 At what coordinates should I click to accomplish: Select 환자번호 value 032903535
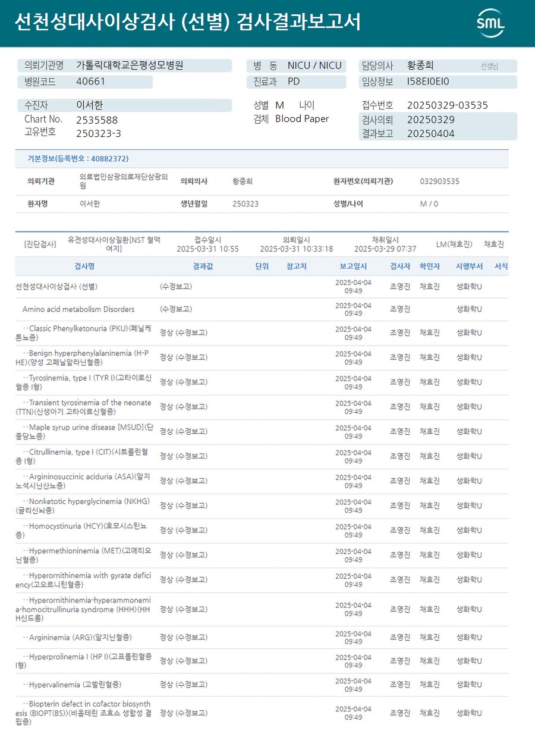pyautogui.click(x=439, y=181)
